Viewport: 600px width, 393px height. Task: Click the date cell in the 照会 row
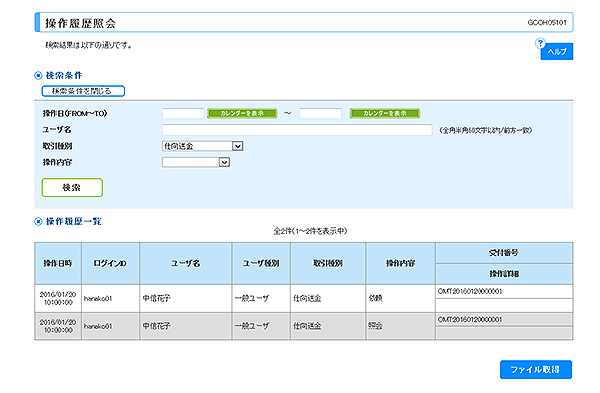click(58, 326)
